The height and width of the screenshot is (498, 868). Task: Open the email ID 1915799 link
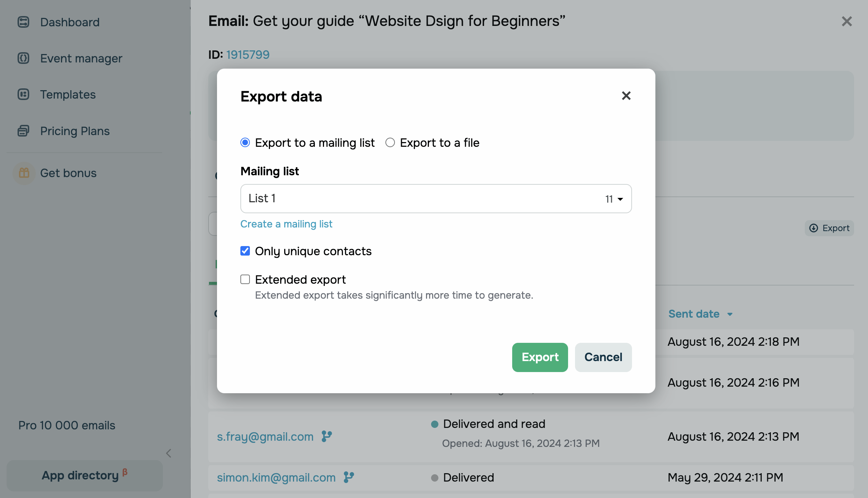[248, 54]
